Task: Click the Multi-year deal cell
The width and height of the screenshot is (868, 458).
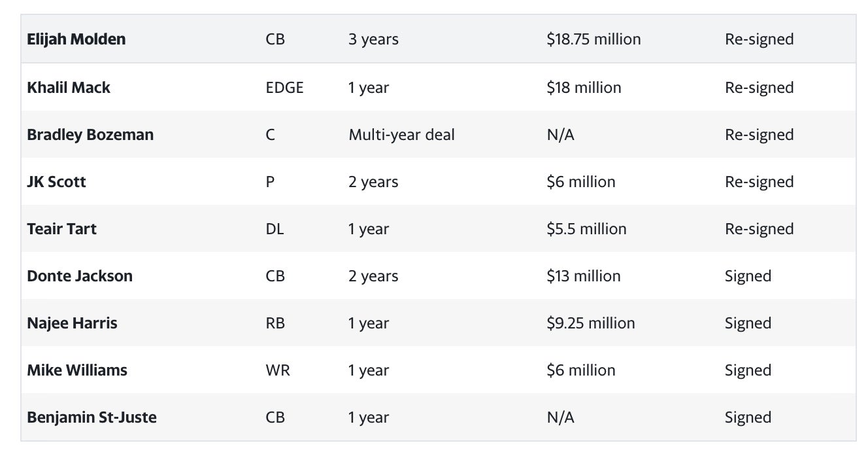Action: click(x=401, y=135)
